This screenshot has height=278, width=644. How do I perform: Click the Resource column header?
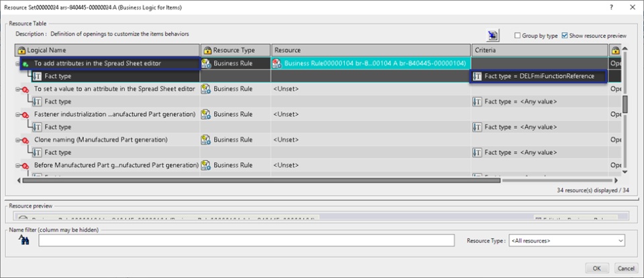[x=371, y=50]
